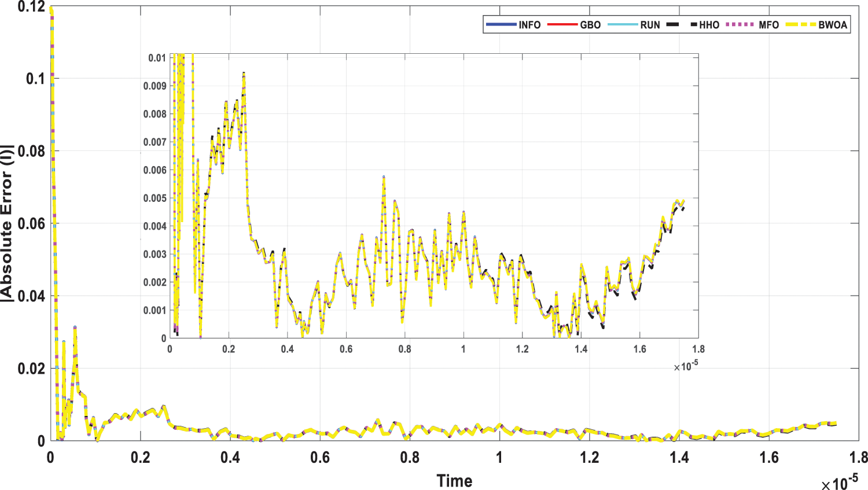Click the INFO legend label
Image resolution: width=868 pixels, height=490 pixels.
pyautogui.click(x=529, y=25)
